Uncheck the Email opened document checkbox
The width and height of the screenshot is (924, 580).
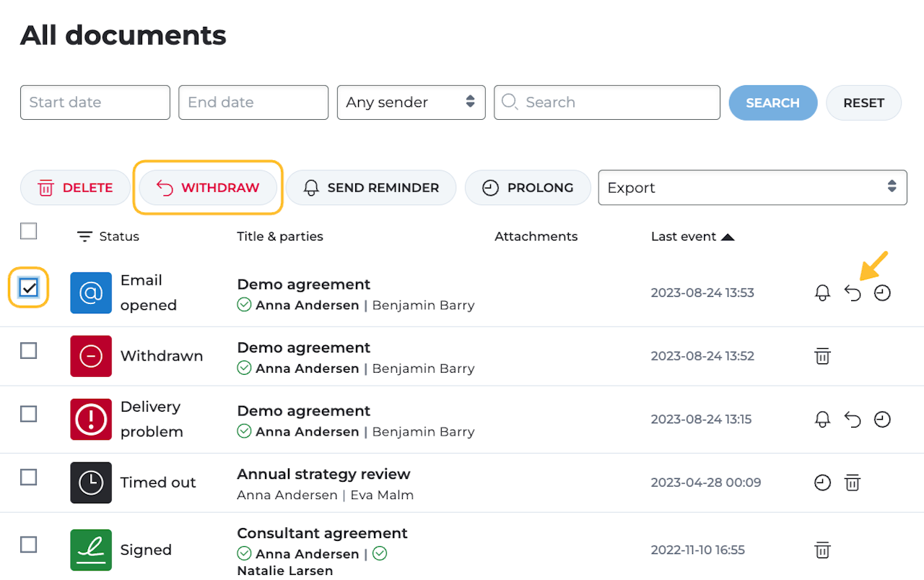[29, 288]
